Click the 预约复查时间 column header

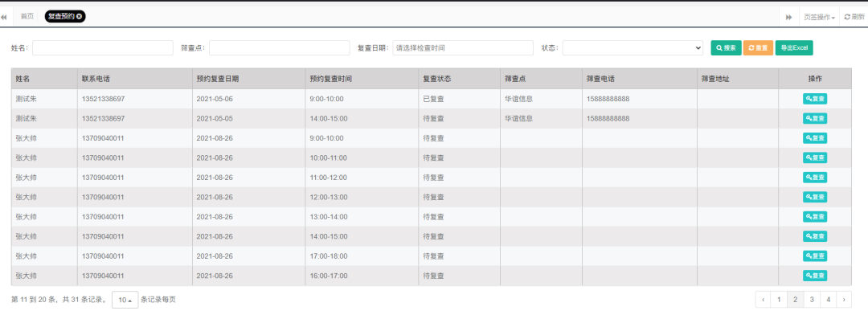tap(362, 79)
